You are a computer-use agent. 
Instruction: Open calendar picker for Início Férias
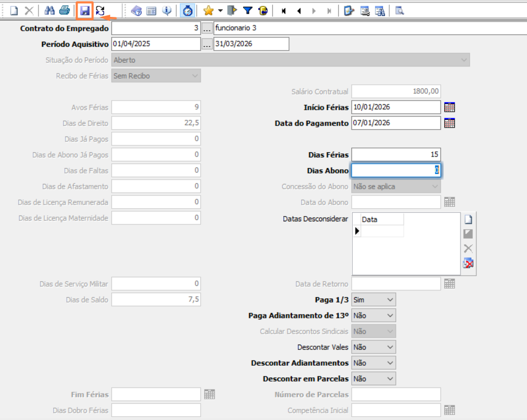(449, 108)
